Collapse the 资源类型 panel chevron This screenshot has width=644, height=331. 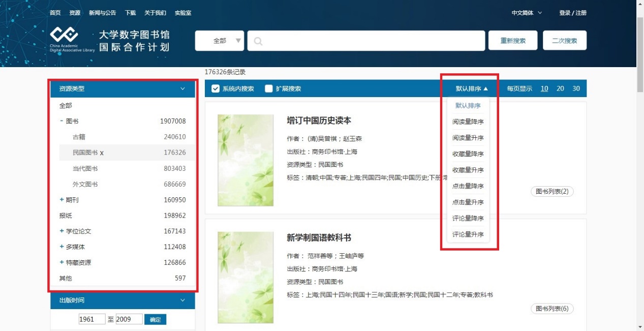(x=183, y=88)
